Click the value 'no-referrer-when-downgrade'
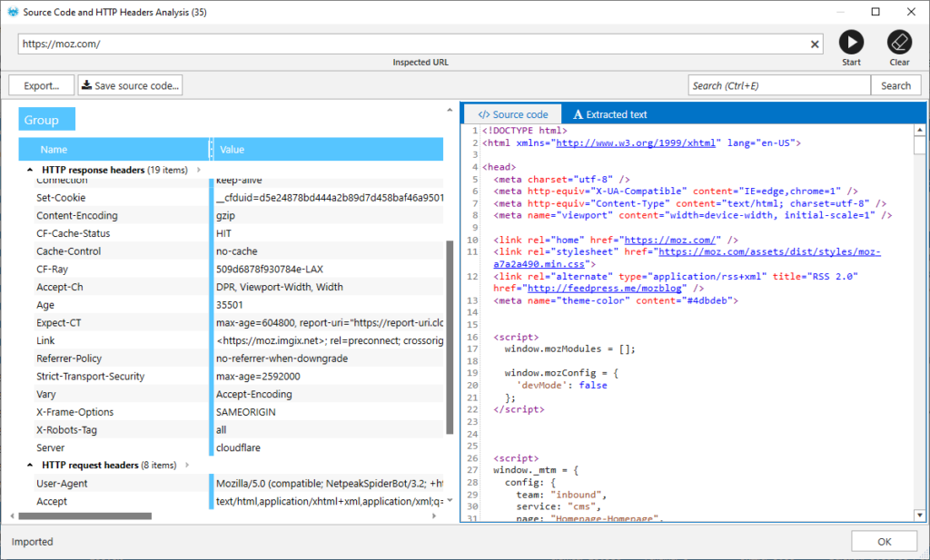Viewport: 930px width, 560px height. [282, 358]
